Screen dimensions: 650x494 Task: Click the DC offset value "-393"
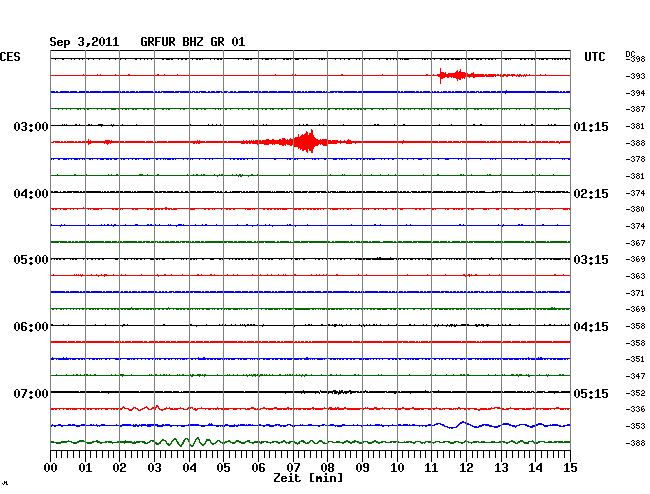(x=635, y=76)
